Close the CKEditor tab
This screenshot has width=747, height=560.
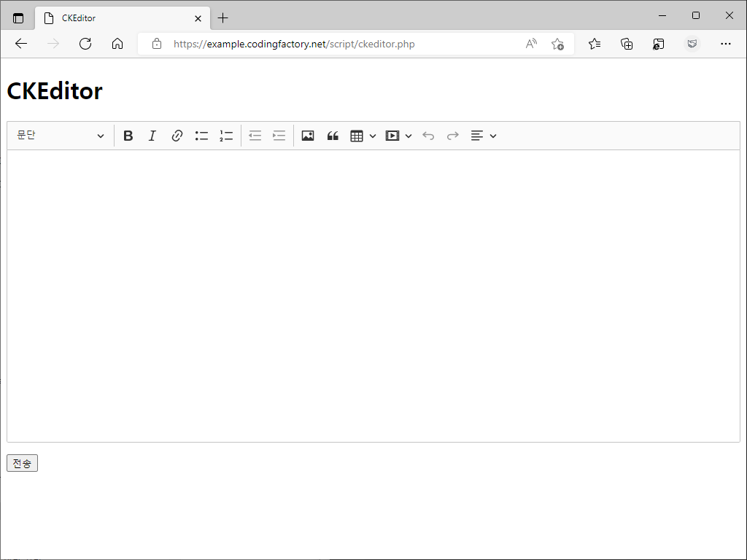198,18
